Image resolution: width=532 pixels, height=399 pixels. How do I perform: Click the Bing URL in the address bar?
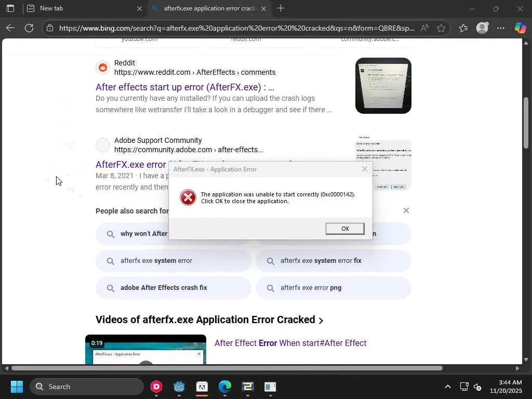(x=236, y=28)
